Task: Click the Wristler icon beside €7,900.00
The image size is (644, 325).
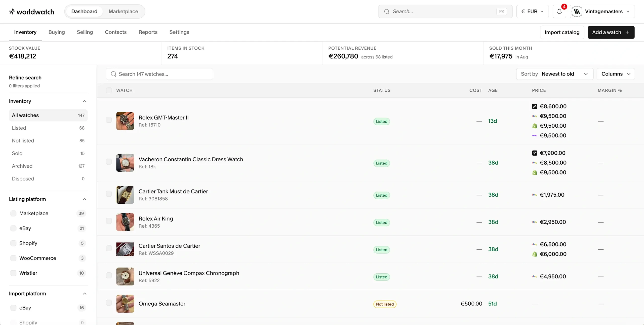Action: (x=535, y=153)
